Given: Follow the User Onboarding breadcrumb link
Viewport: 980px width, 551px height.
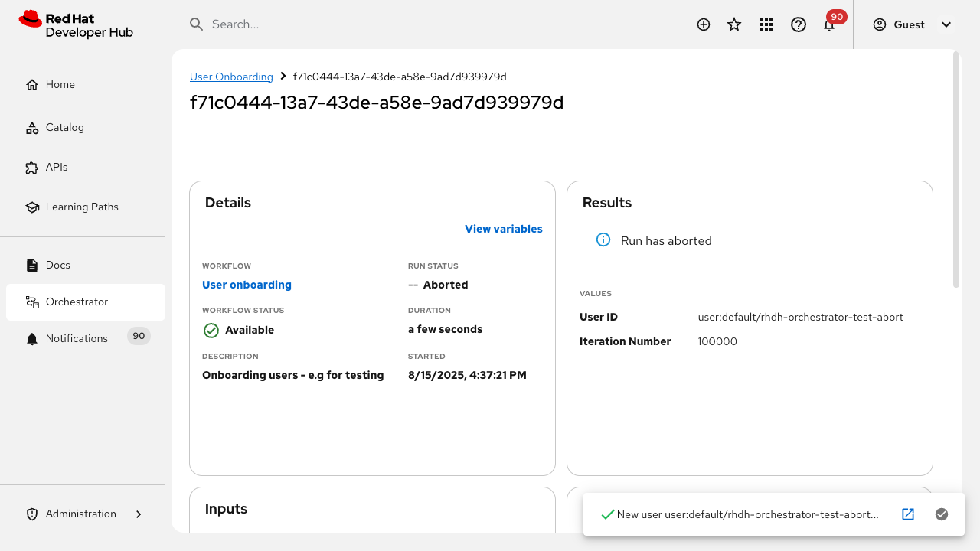Looking at the screenshot, I should pyautogui.click(x=231, y=77).
